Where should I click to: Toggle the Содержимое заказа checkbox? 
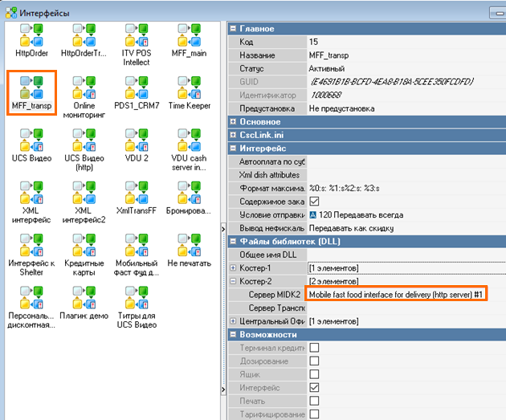[315, 202]
